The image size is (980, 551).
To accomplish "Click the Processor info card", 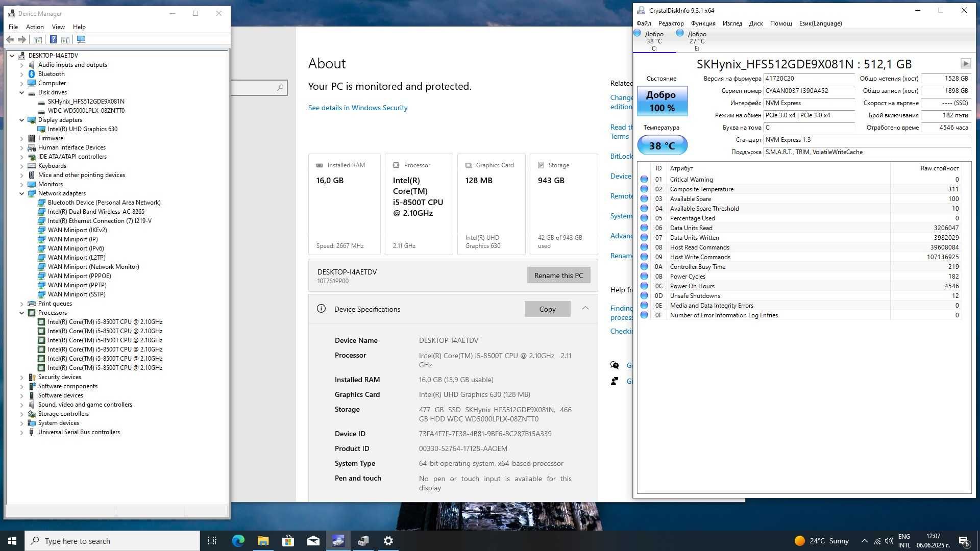I will tap(419, 204).
